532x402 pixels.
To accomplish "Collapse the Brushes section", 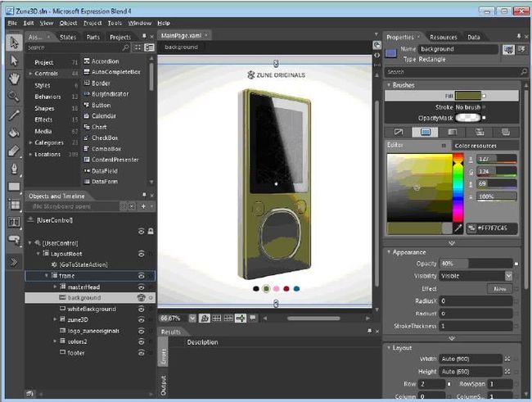I will click(x=389, y=85).
